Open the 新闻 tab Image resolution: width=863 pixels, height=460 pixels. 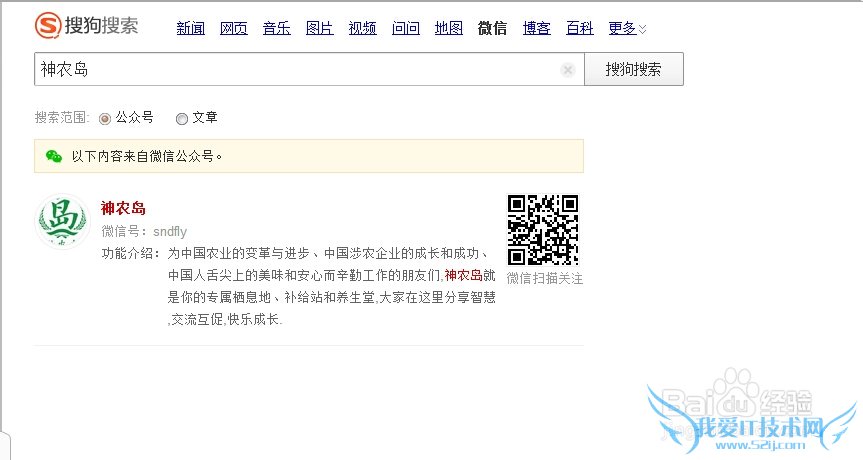point(190,28)
